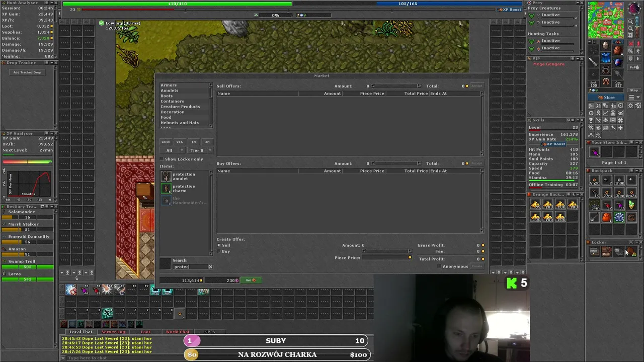Adjust the Sell Offers amount slider
This screenshot has height=362, width=644.
pos(396,86)
